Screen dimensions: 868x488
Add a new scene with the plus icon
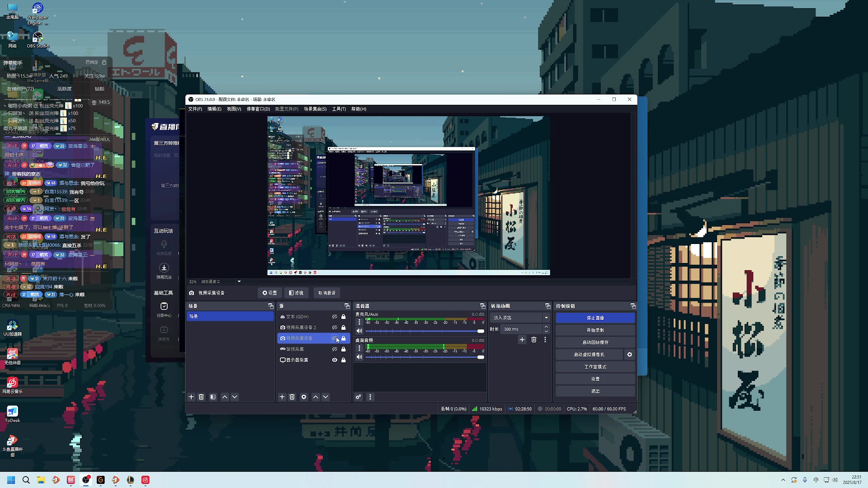191,397
